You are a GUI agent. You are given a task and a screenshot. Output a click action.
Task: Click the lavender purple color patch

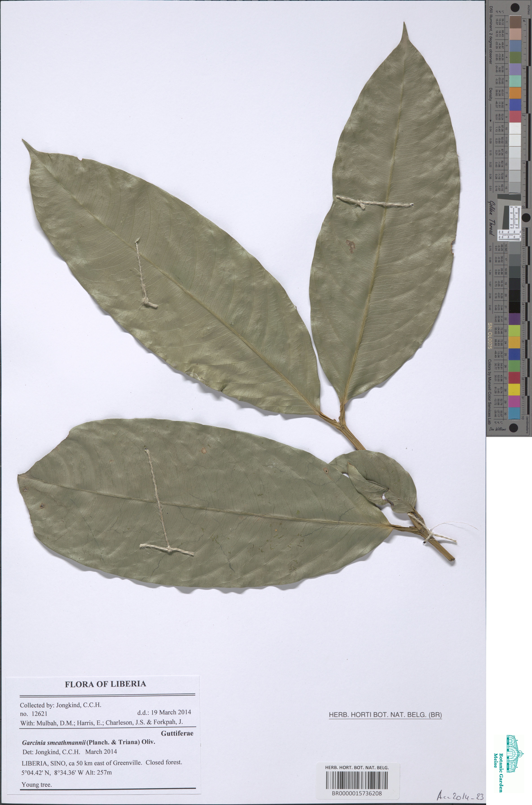515,69
